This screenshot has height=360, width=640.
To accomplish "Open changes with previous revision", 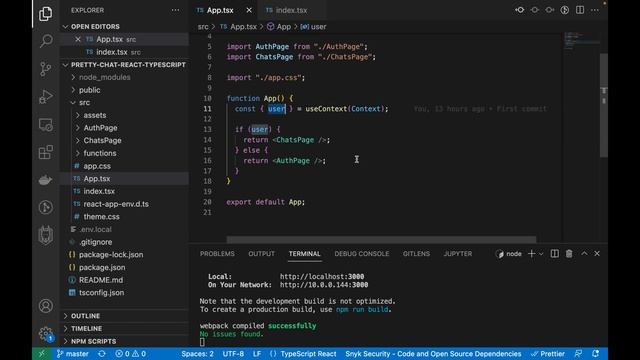I will [520, 10].
